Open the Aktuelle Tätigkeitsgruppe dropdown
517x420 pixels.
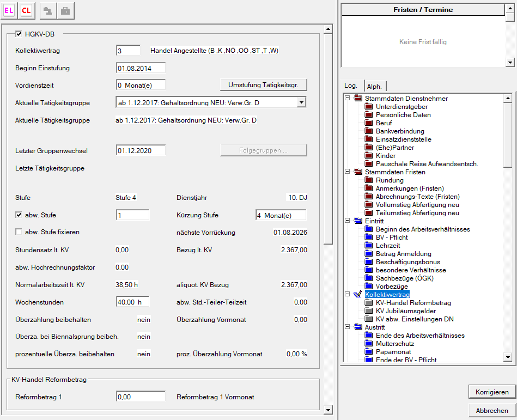(302, 102)
